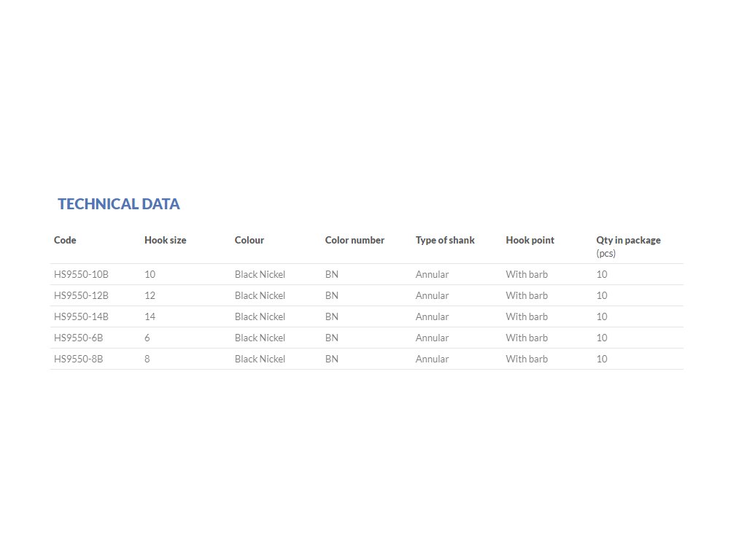Click Black Nickel in the HS9550-10B row

260,274
